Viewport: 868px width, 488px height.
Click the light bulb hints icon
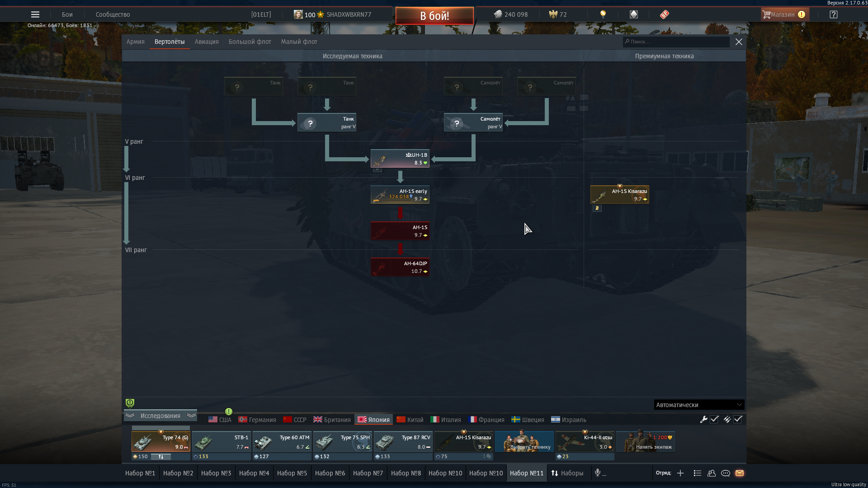[603, 14]
